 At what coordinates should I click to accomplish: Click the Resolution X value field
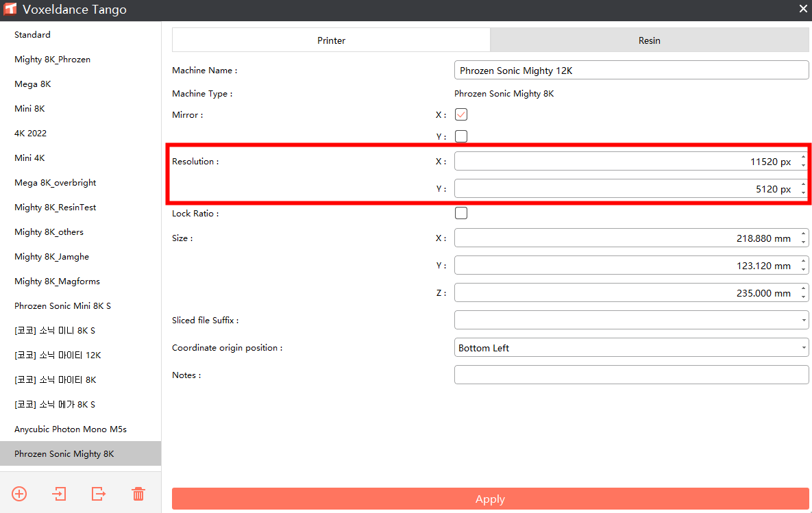(x=624, y=162)
